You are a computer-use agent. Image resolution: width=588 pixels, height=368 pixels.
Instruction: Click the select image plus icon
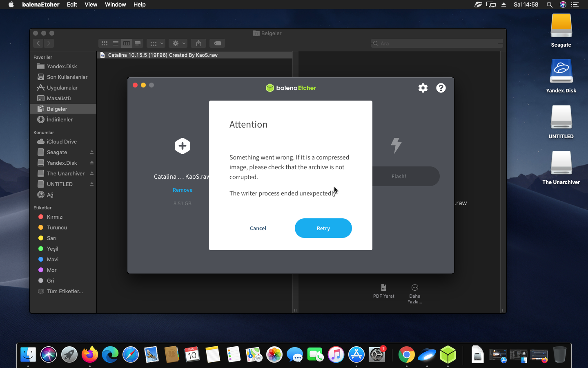pyautogui.click(x=183, y=146)
